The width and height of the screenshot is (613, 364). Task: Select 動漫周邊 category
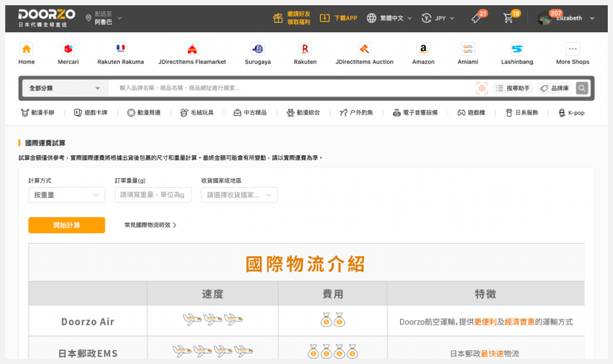pos(144,113)
